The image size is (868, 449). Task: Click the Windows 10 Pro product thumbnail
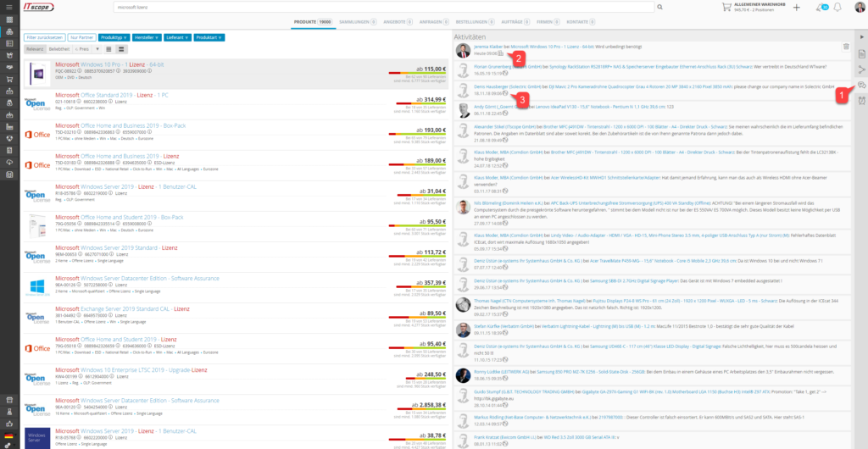(37, 74)
